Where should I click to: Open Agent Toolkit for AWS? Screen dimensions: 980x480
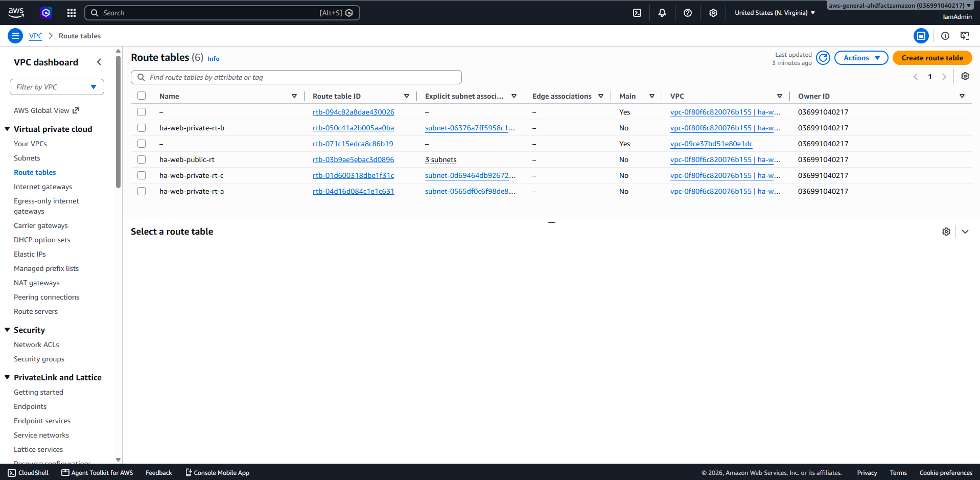[x=97, y=473]
